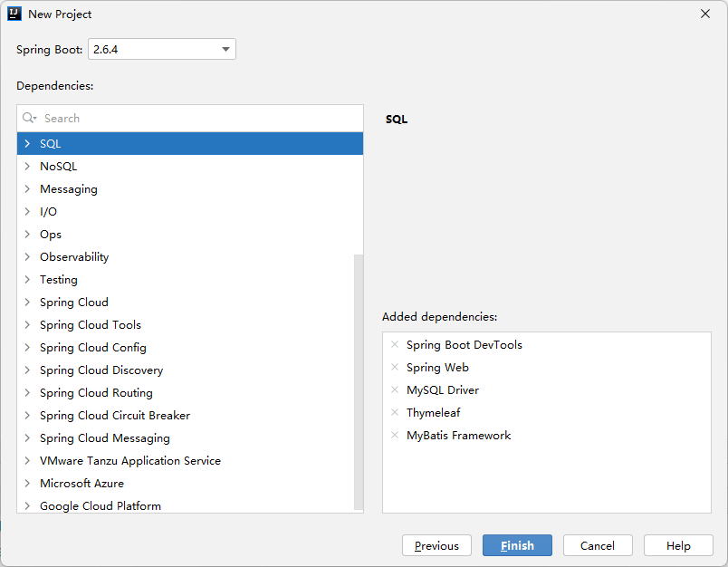Close the New Project dialog

point(705,14)
